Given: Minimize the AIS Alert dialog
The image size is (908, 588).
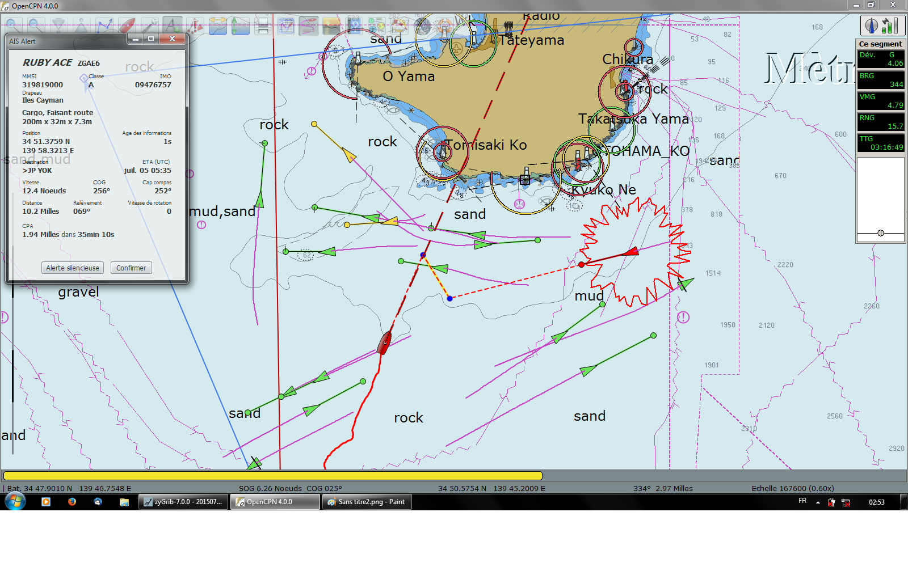Looking at the screenshot, I should click(x=135, y=39).
